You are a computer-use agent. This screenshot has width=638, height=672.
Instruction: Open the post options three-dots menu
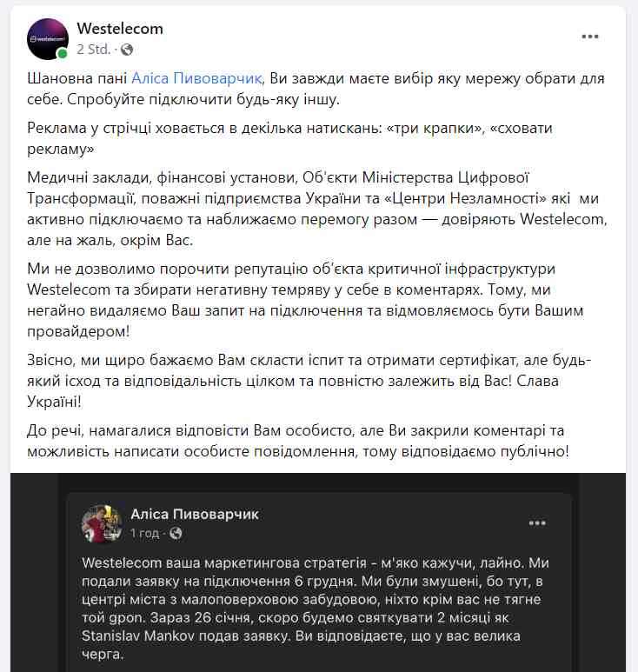tap(590, 37)
